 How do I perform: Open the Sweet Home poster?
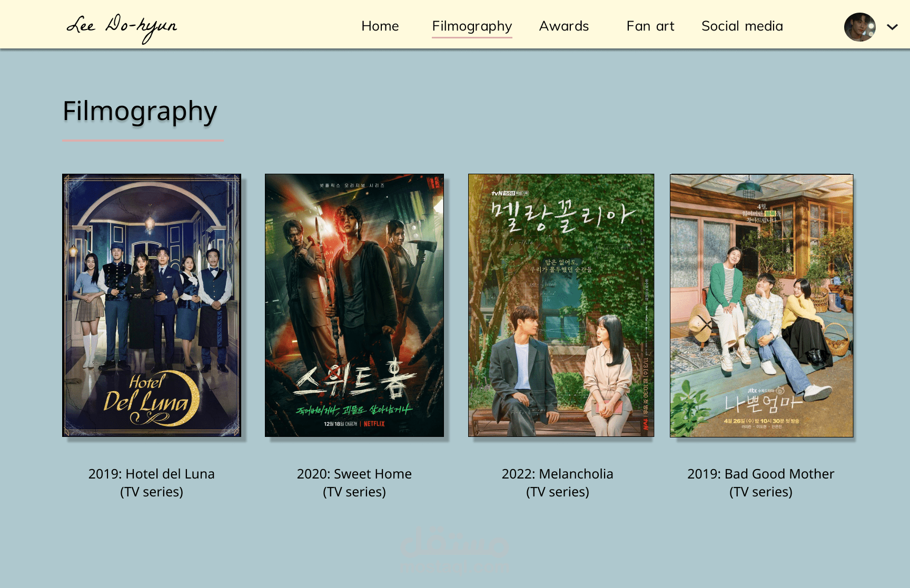(x=354, y=305)
